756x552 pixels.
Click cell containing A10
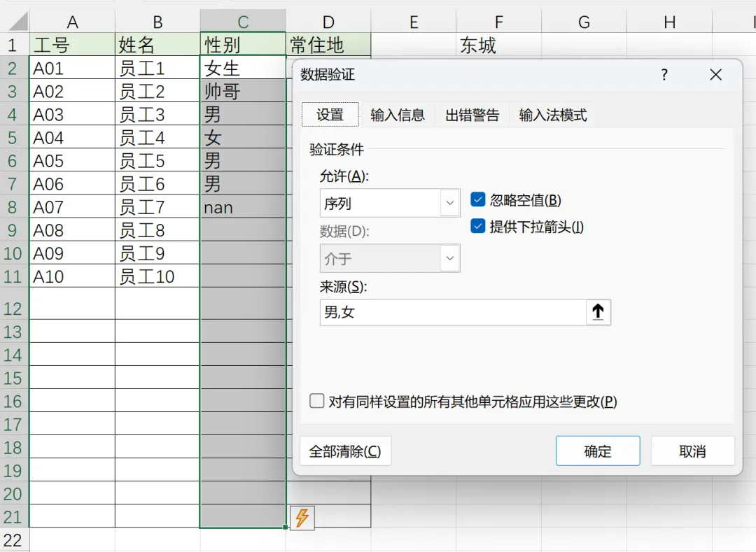(72, 276)
